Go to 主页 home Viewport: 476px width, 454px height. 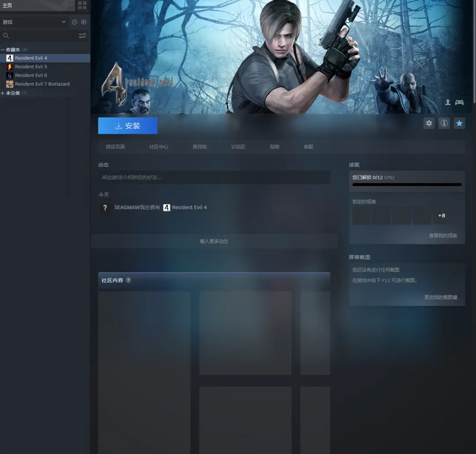click(7, 5)
